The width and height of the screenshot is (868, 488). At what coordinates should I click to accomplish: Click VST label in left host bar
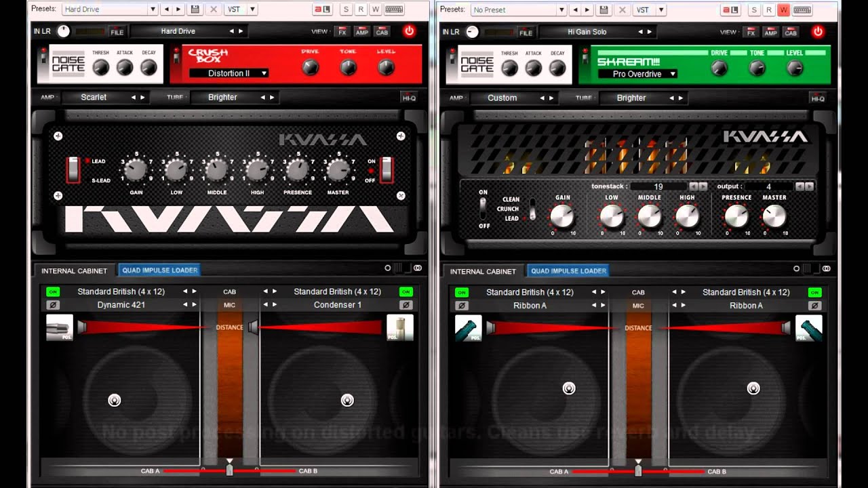pos(234,9)
